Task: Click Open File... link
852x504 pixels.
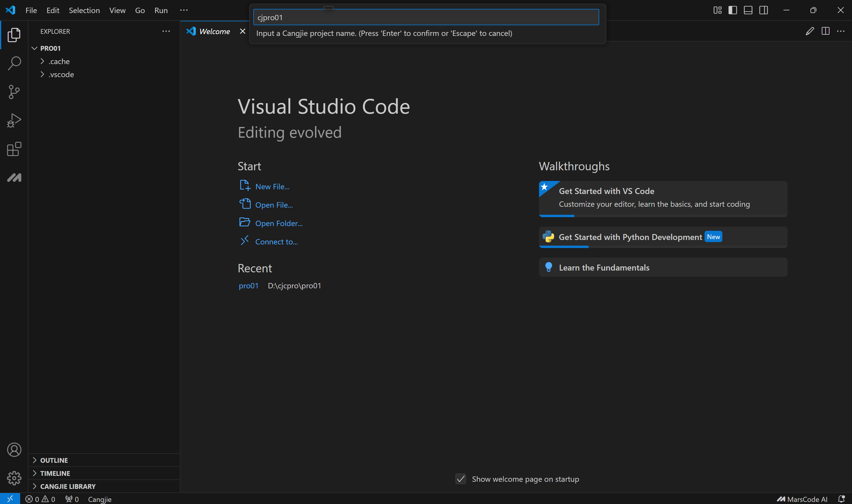Action: 274,205
